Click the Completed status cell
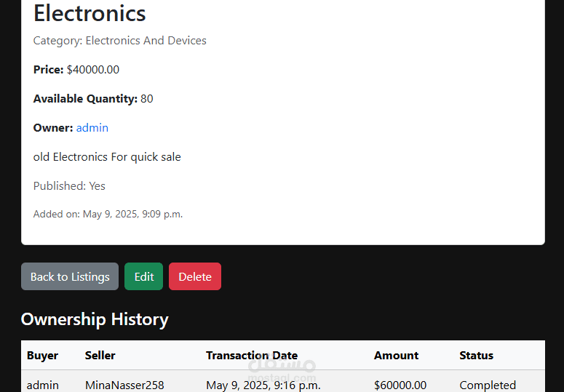This screenshot has width=564, height=392. [x=488, y=385]
